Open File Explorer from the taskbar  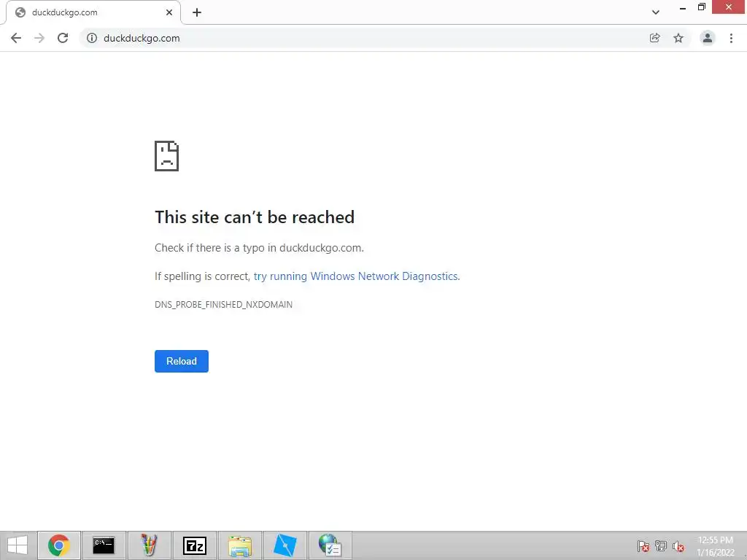[239, 545]
